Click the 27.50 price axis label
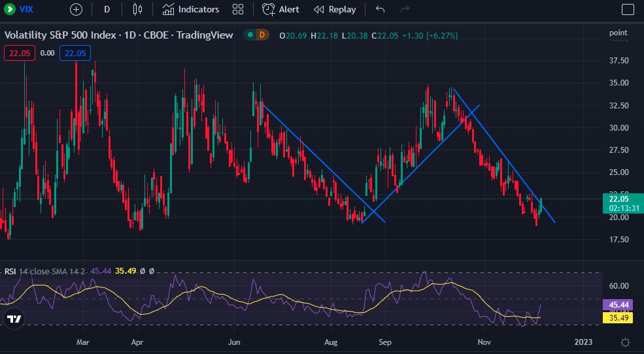 619,150
